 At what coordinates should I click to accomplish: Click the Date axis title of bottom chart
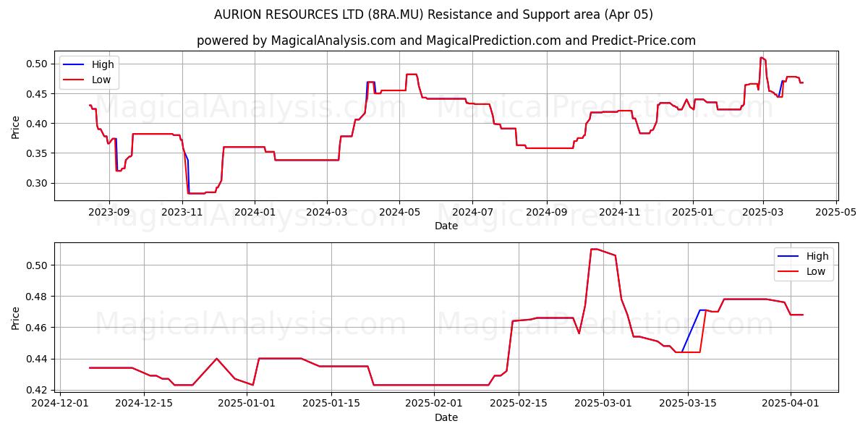coord(446,417)
